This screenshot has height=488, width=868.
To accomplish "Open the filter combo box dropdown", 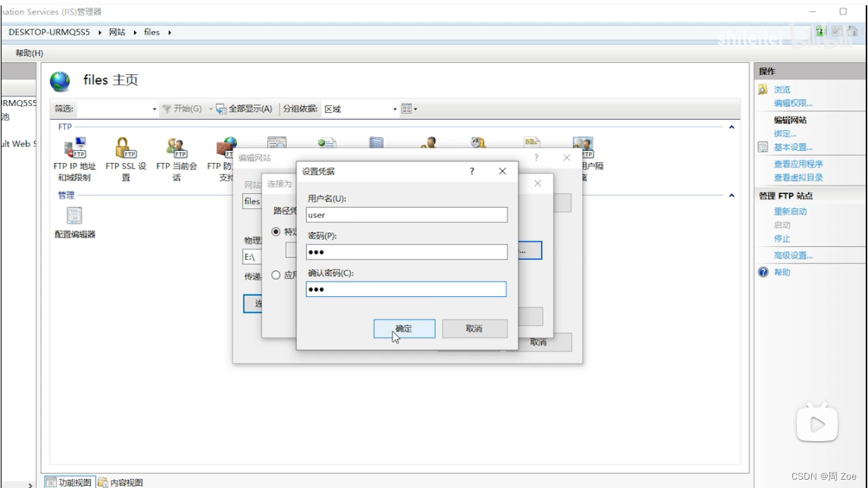I will (155, 109).
